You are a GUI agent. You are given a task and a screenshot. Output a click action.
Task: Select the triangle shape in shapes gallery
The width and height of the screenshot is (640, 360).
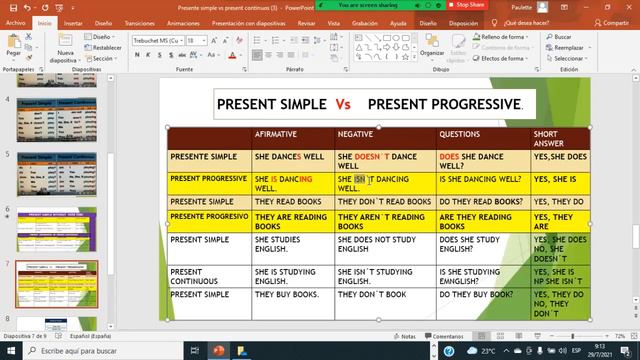[359, 48]
